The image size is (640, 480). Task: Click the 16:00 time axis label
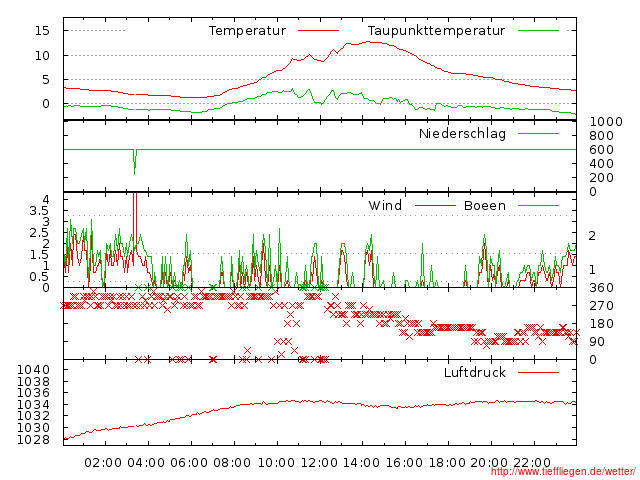404,463
